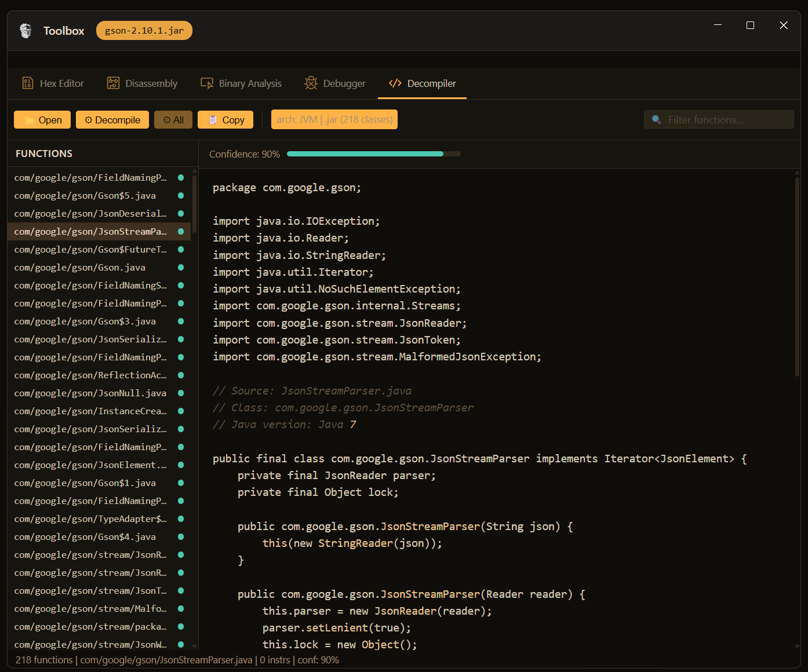Open the Binary Analysis tab
Image resolution: width=808 pixels, height=672 pixels.
241,83
